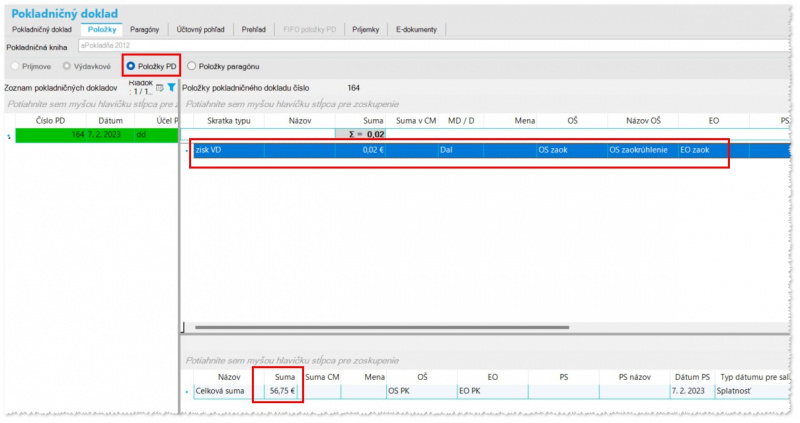
Task: Sort by Dátum column in documents list
Action: pyautogui.click(x=110, y=121)
